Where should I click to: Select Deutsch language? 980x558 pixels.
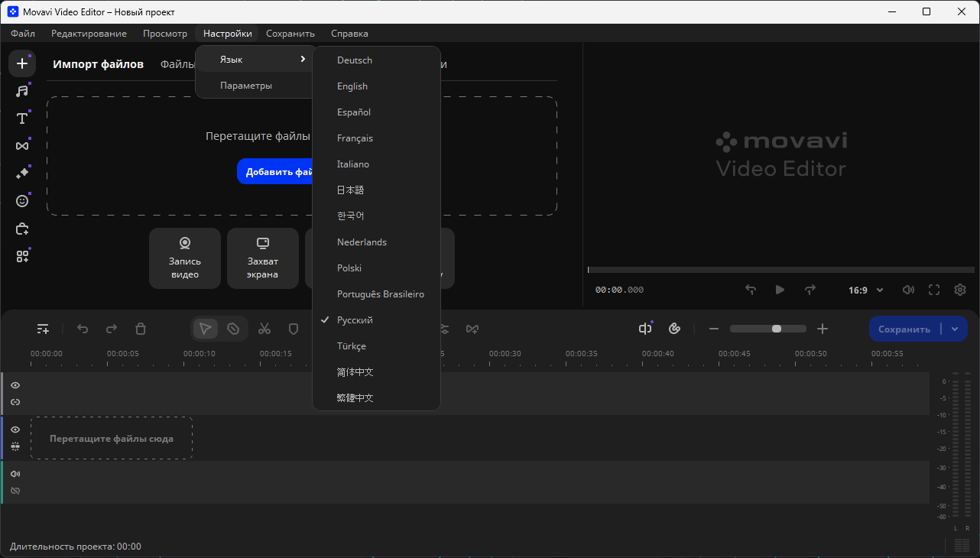pyautogui.click(x=377, y=60)
